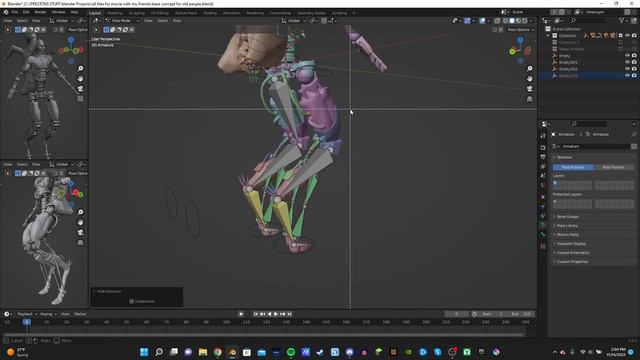Expand the Pose Library panel
This screenshot has height=360, width=640.
point(567,226)
